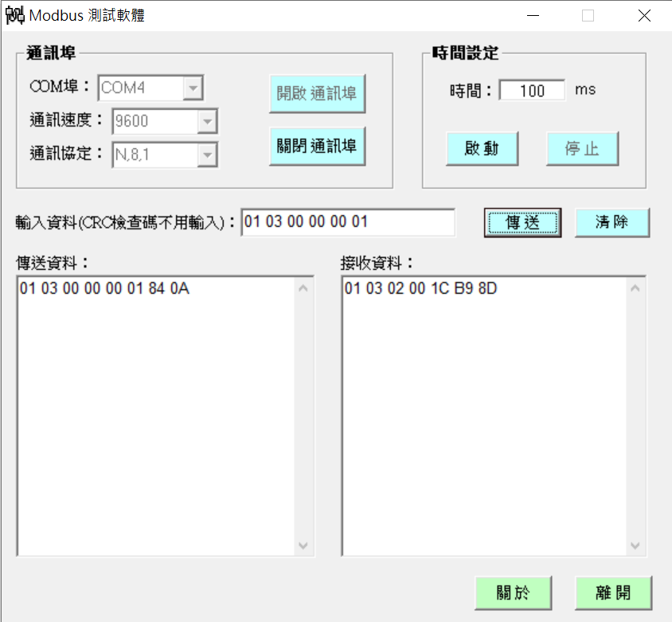
Task: Click the 停止 stop button
Action: click(x=582, y=149)
